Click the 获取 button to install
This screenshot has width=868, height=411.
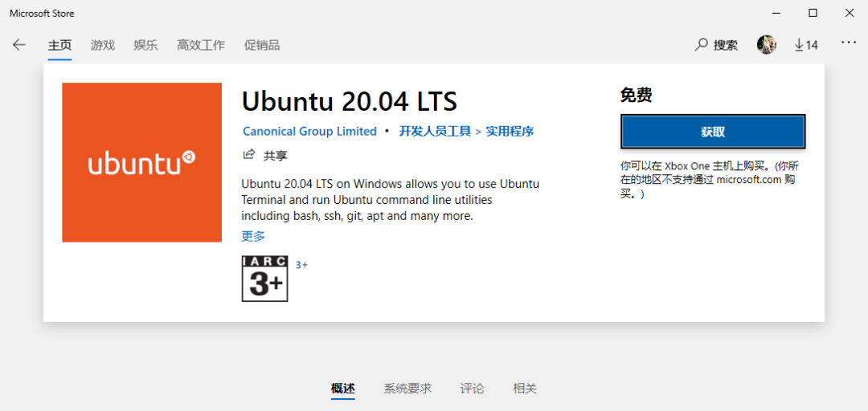(x=713, y=132)
